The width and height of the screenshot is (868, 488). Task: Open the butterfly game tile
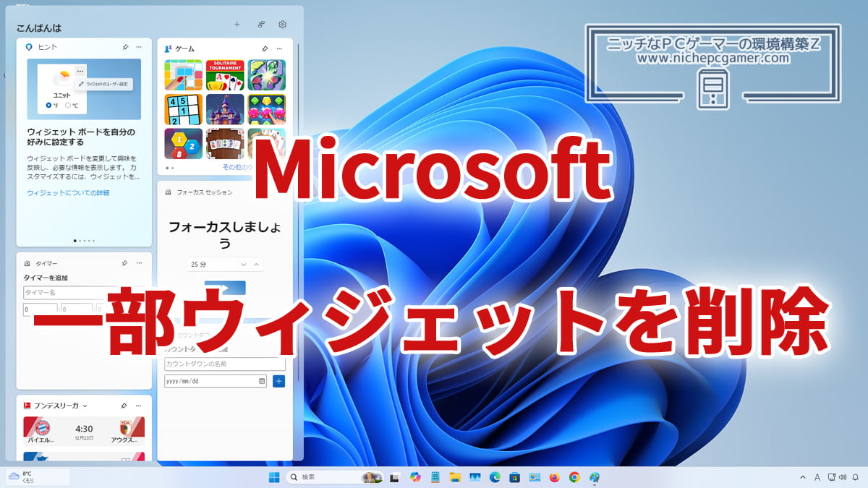(267, 74)
